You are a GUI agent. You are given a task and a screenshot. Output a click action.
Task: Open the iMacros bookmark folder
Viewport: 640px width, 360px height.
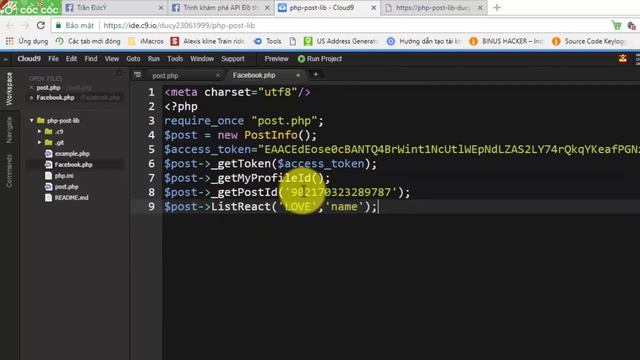point(146,41)
